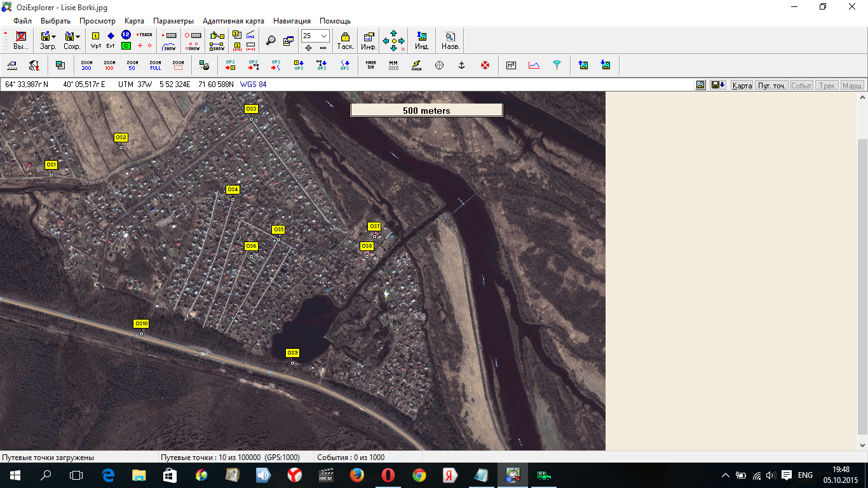Toggle the Таск. lock button
Screen dimensions: 868x488
(x=345, y=41)
